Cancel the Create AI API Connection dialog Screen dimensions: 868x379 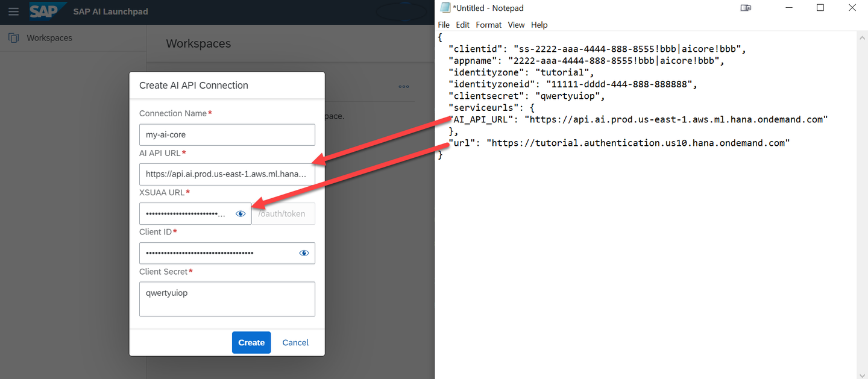coord(295,342)
